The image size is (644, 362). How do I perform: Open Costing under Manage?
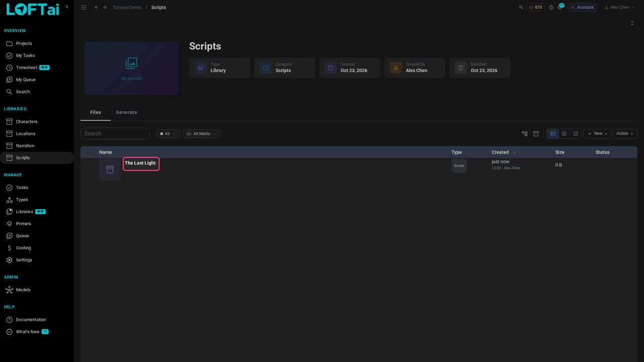(37, 248)
